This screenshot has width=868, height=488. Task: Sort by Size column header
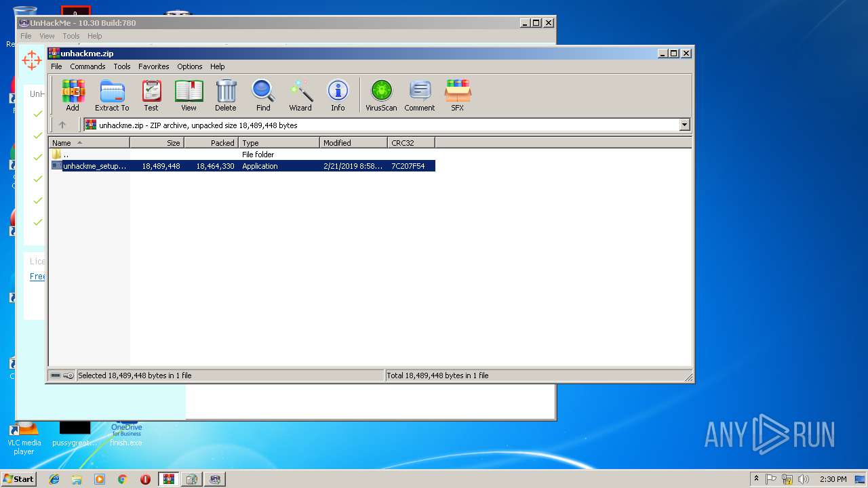(x=157, y=143)
